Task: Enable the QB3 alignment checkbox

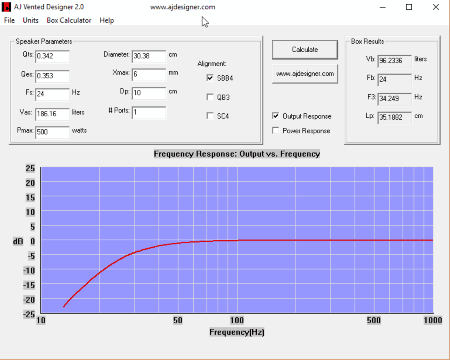Action: click(210, 97)
